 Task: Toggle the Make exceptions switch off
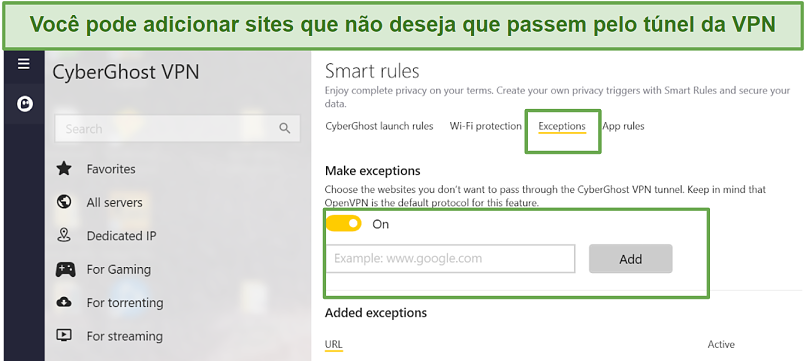343,224
